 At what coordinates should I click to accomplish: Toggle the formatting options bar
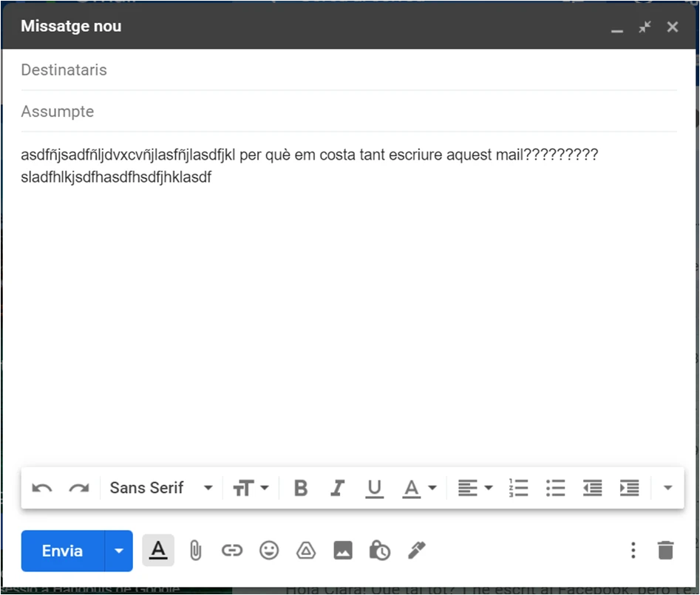tap(158, 551)
